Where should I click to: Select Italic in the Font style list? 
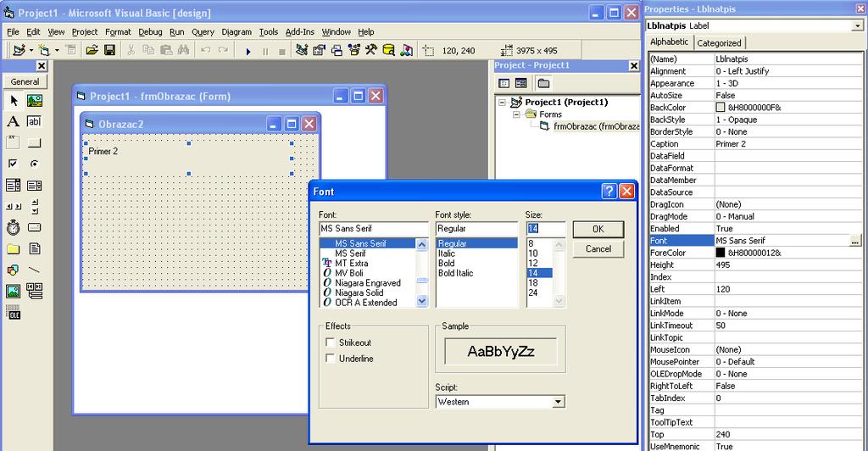pos(447,253)
